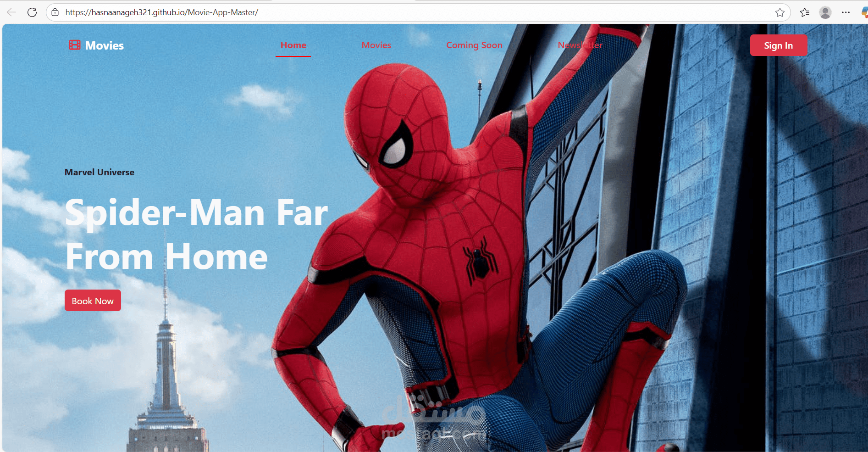
Task: Select the Home navigation item
Action: pyautogui.click(x=293, y=45)
